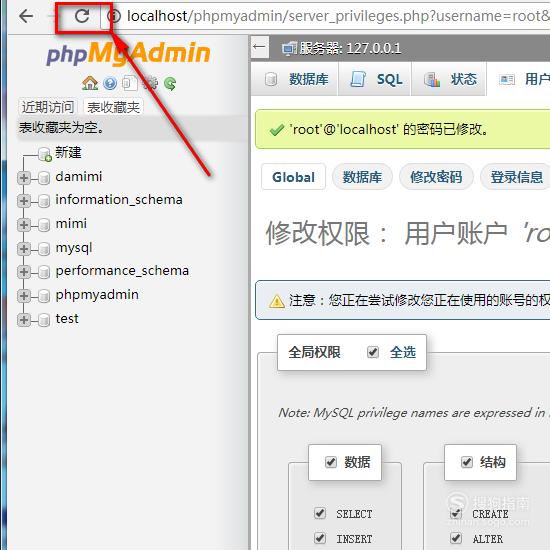Viewport: 550px width, 550px height.
Task: Open the 用户 accounts top tab
Action: click(518, 79)
